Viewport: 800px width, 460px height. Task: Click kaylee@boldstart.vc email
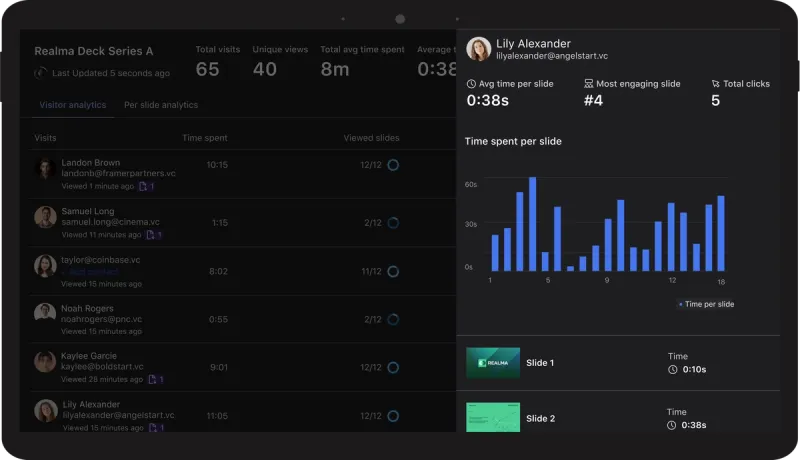pos(102,367)
